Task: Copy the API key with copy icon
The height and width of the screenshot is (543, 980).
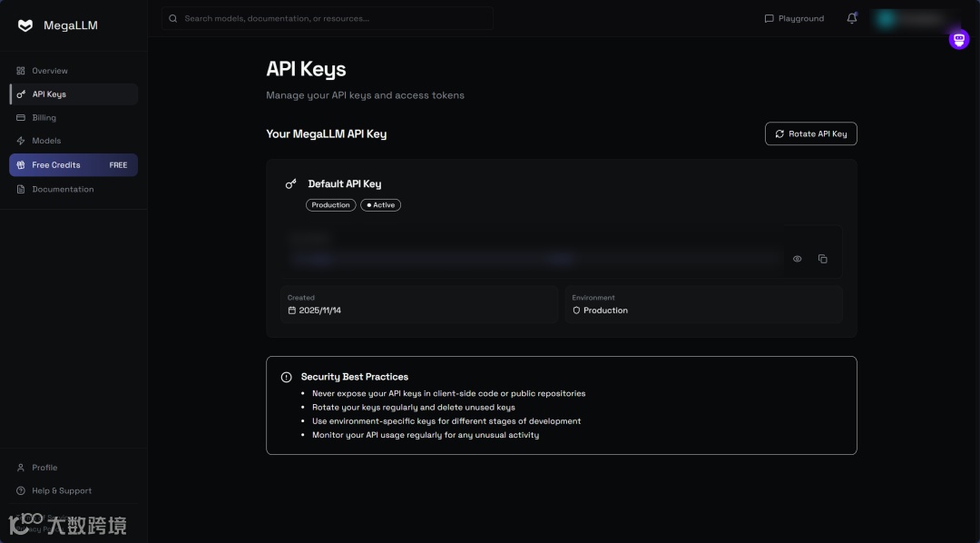Action: click(x=822, y=259)
